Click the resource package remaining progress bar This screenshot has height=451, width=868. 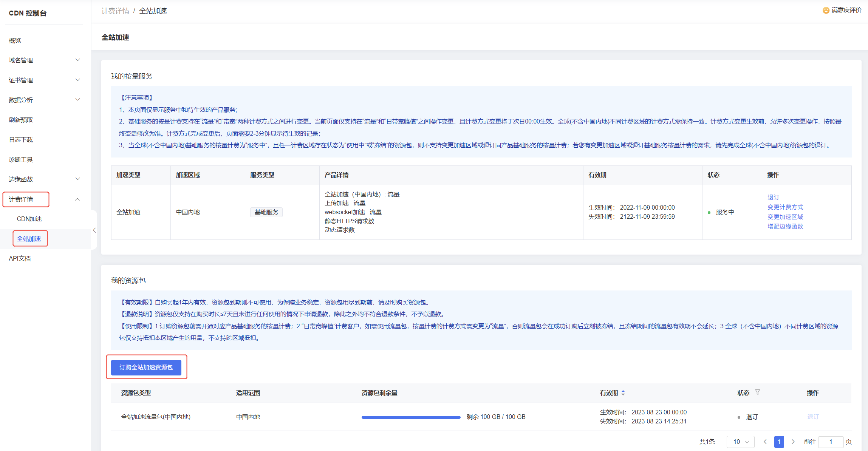(411, 417)
